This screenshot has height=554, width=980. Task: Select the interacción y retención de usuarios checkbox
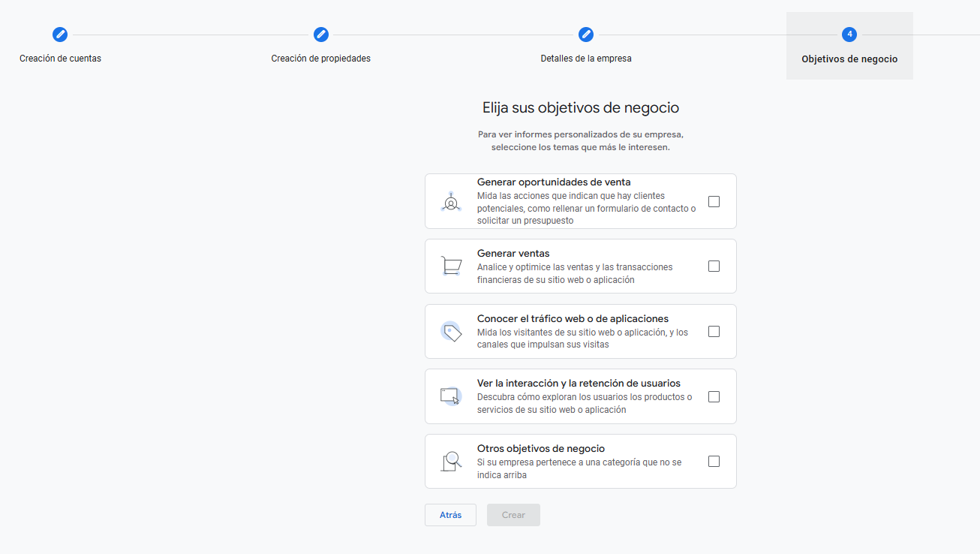pyautogui.click(x=714, y=397)
